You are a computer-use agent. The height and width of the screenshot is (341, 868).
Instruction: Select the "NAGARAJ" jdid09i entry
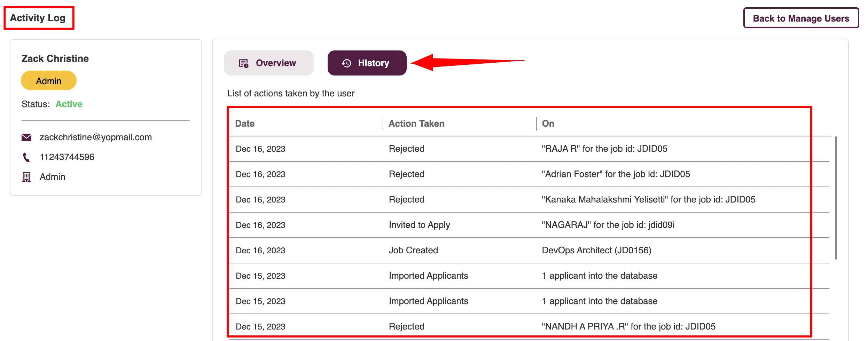(608, 225)
